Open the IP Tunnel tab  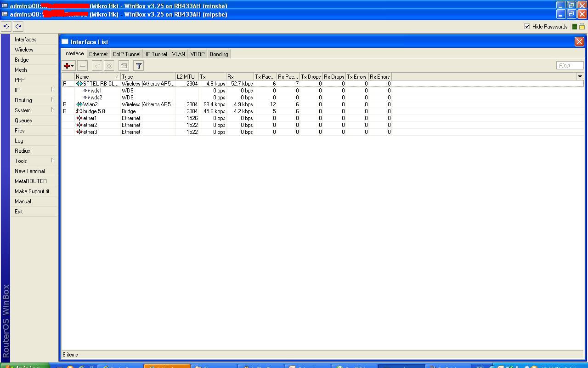pos(156,54)
